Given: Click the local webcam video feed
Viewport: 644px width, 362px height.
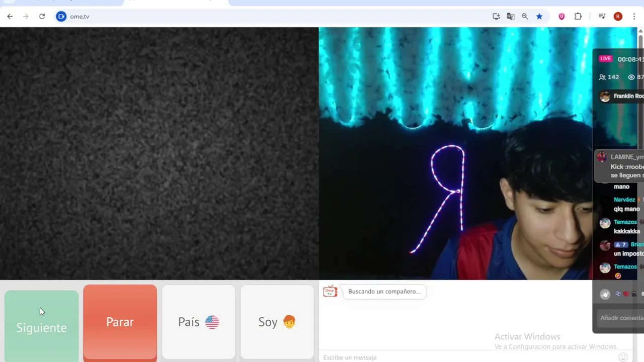Looking at the screenshot, I should 455,153.
